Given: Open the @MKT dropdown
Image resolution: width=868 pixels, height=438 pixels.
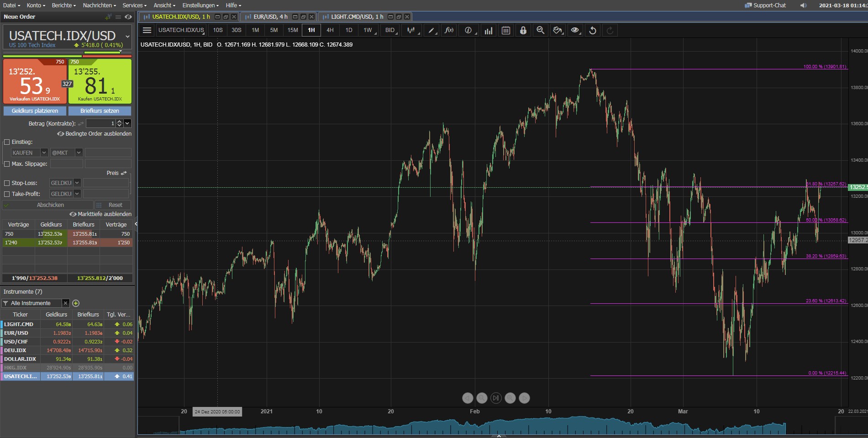Looking at the screenshot, I should 78,153.
